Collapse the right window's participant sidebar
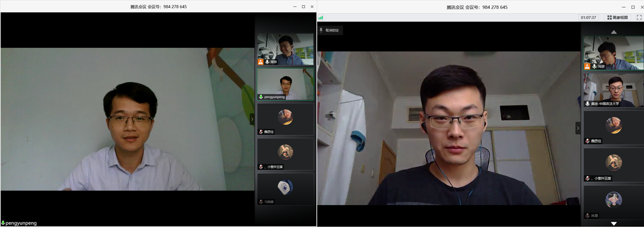The image size is (644, 227). (577, 128)
